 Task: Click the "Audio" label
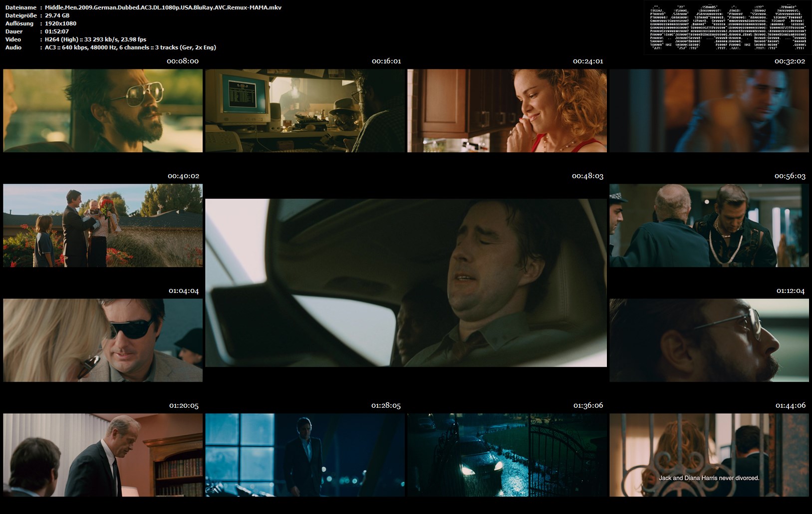13,47
